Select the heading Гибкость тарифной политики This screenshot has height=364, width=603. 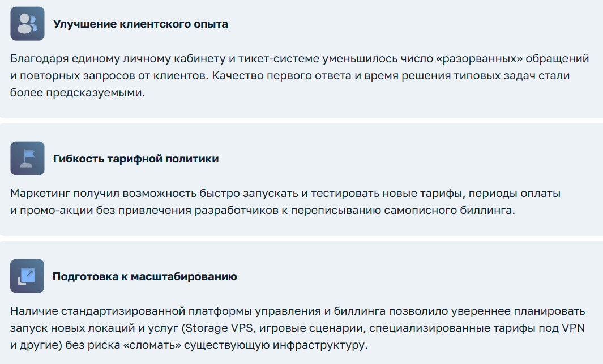136,159
